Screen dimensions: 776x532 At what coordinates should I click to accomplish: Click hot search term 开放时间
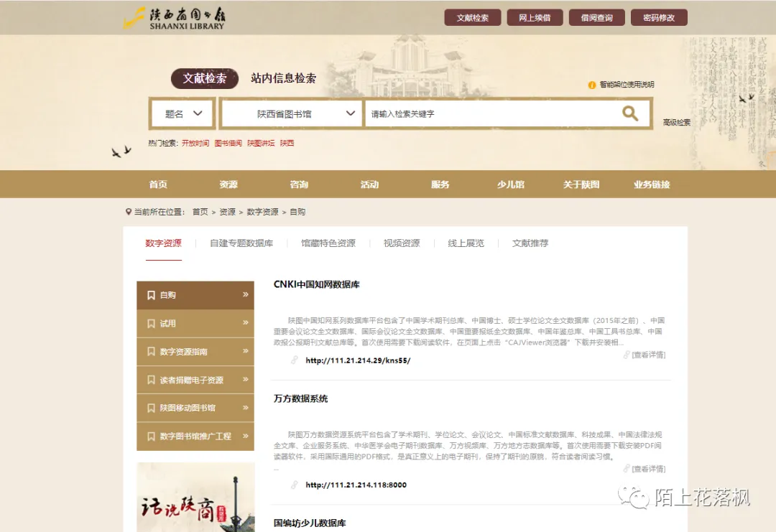point(195,143)
